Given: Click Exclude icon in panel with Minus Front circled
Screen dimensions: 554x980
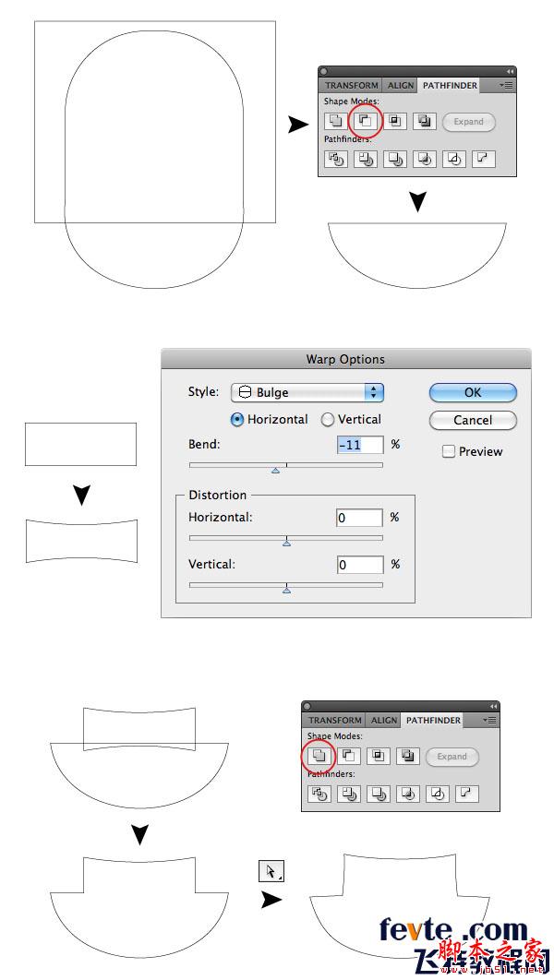Looking at the screenshot, I should pos(425,121).
